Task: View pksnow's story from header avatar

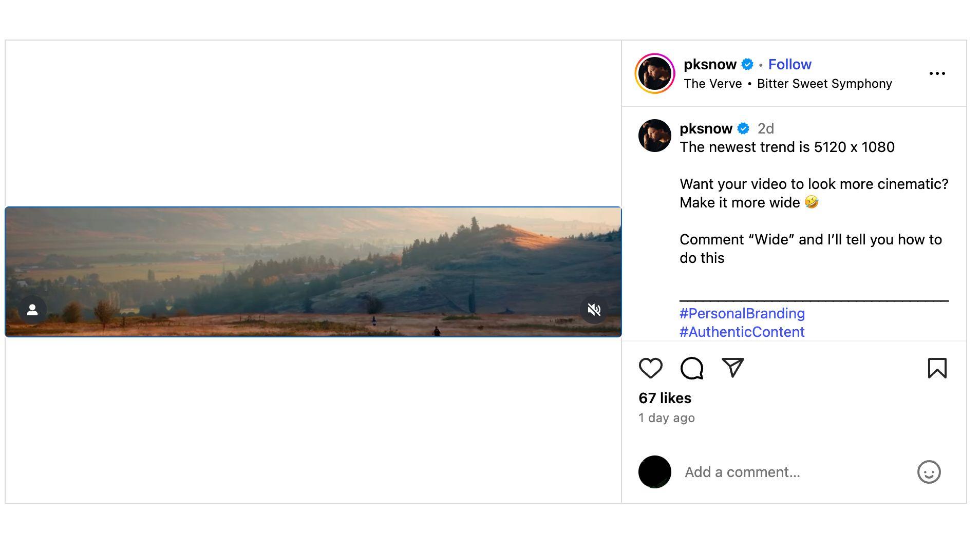Action: coord(654,73)
